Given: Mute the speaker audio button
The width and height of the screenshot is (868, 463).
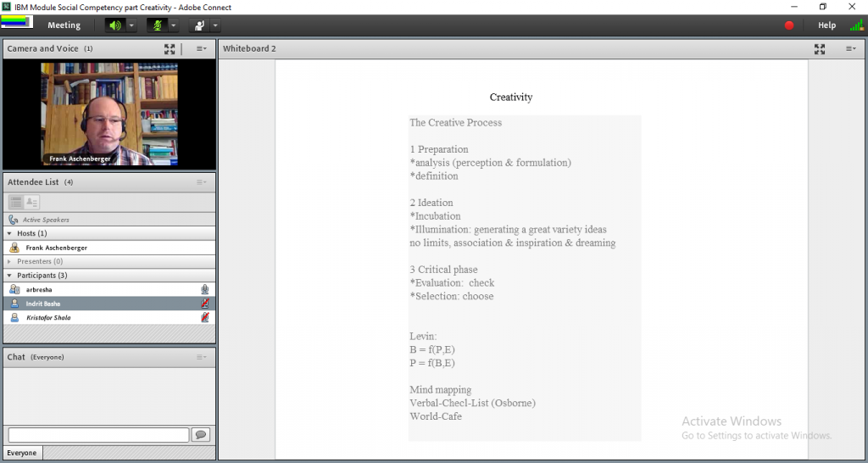Looking at the screenshot, I should click(x=115, y=25).
